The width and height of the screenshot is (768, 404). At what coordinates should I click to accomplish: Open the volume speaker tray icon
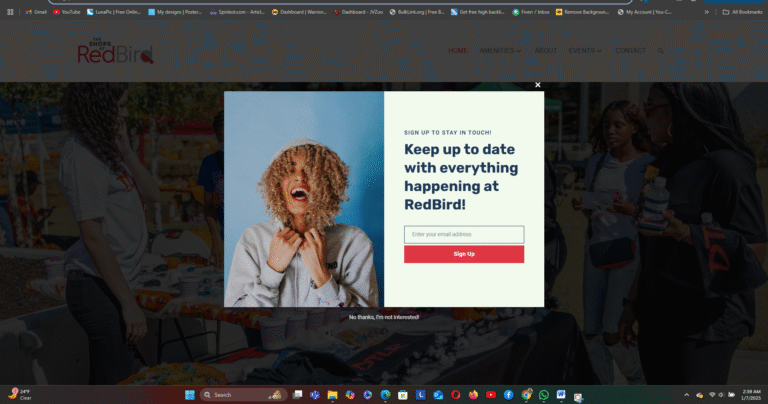(x=721, y=395)
